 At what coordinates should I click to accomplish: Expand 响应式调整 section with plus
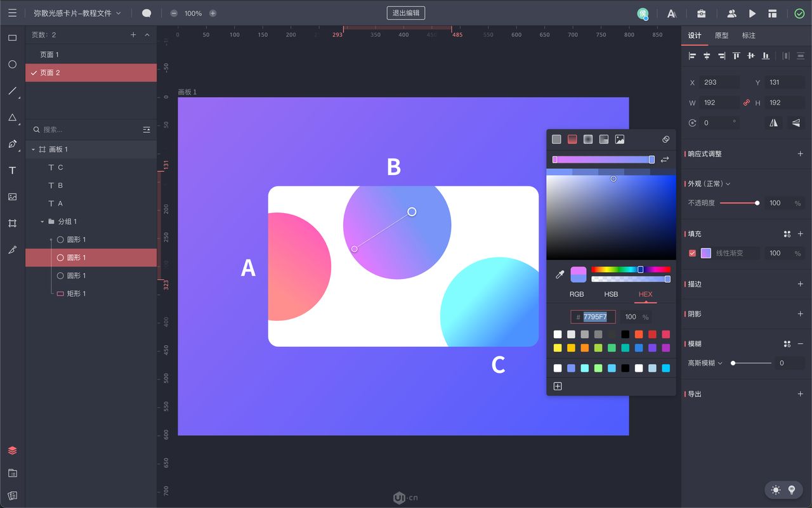(x=801, y=154)
